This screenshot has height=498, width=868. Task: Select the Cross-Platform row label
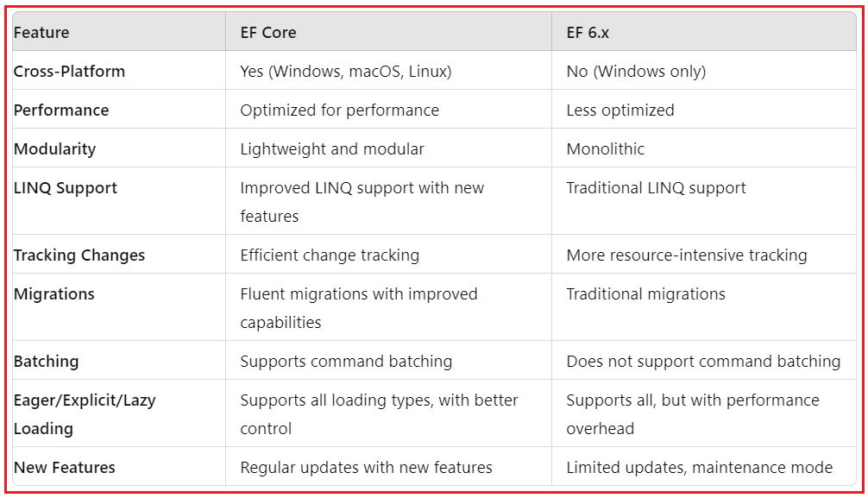69,72
